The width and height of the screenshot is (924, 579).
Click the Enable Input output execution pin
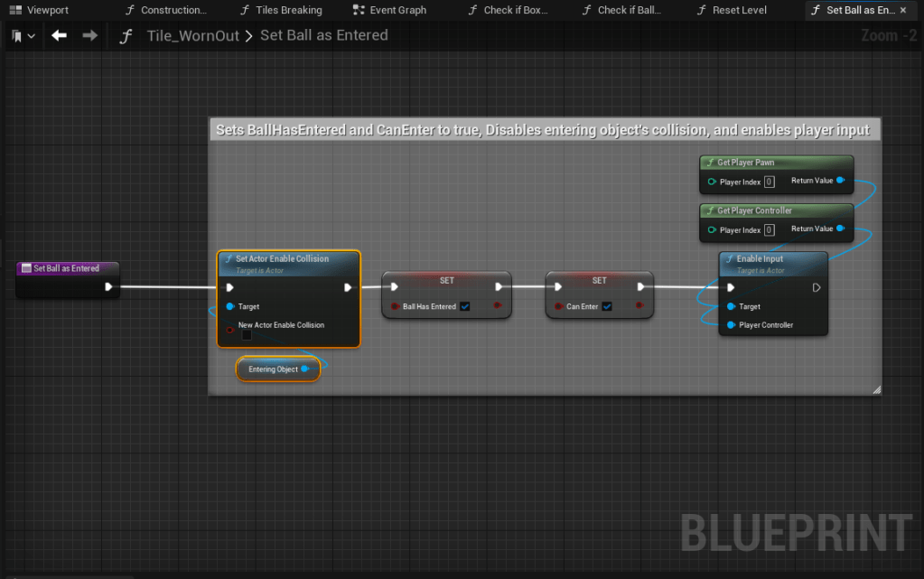coord(816,288)
